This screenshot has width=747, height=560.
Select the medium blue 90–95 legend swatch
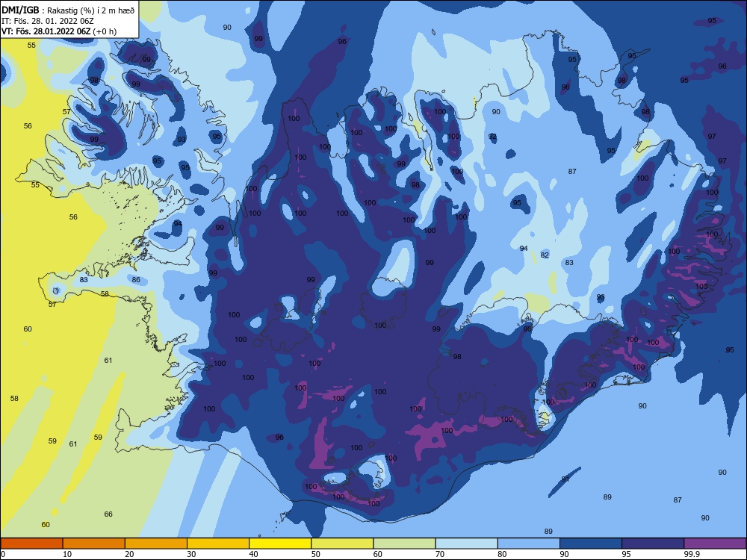pos(591,544)
